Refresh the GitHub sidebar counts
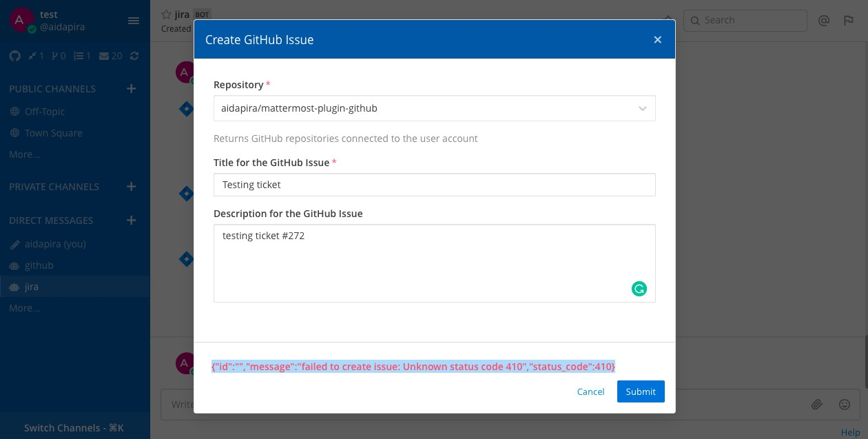The height and width of the screenshot is (439, 868). [x=134, y=56]
